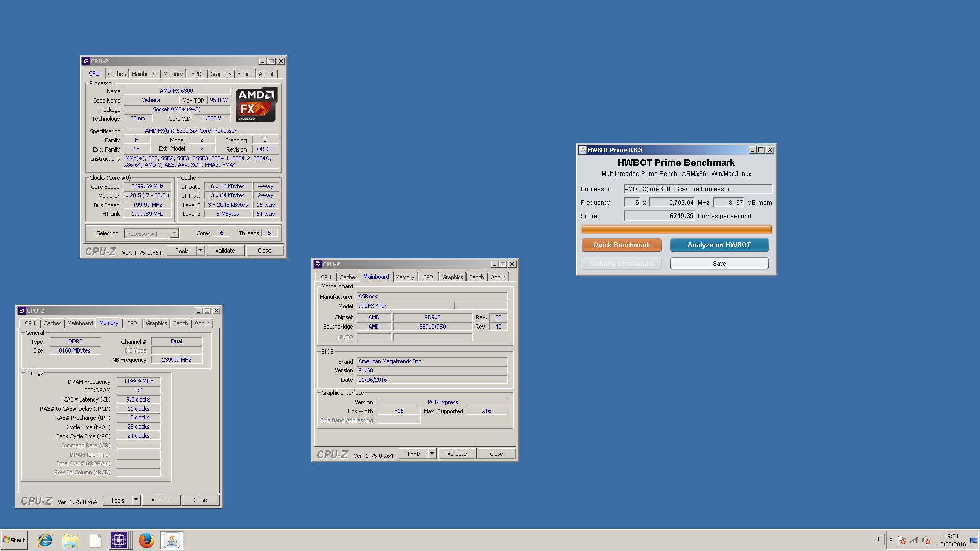Open Windows Explorer folder icon in taskbar
The image size is (980, 551).
pyautogui.click(x=70, y=540)
